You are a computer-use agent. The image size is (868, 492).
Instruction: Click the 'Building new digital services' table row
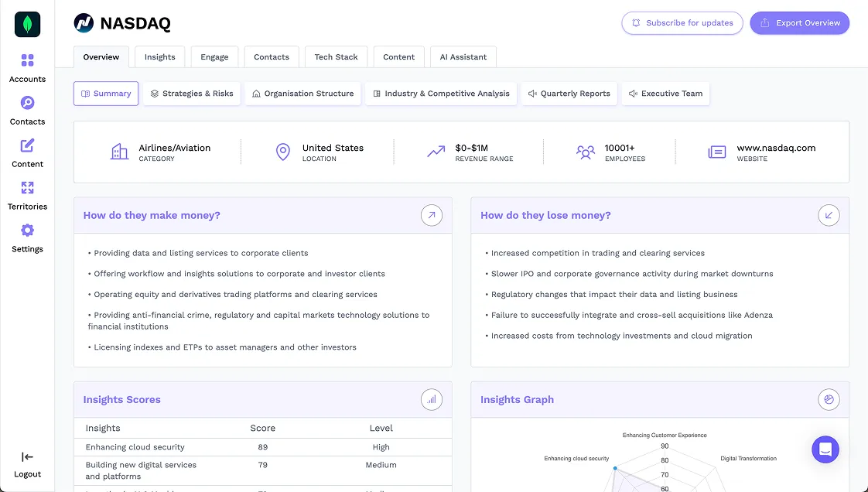[x=263, y=470]
